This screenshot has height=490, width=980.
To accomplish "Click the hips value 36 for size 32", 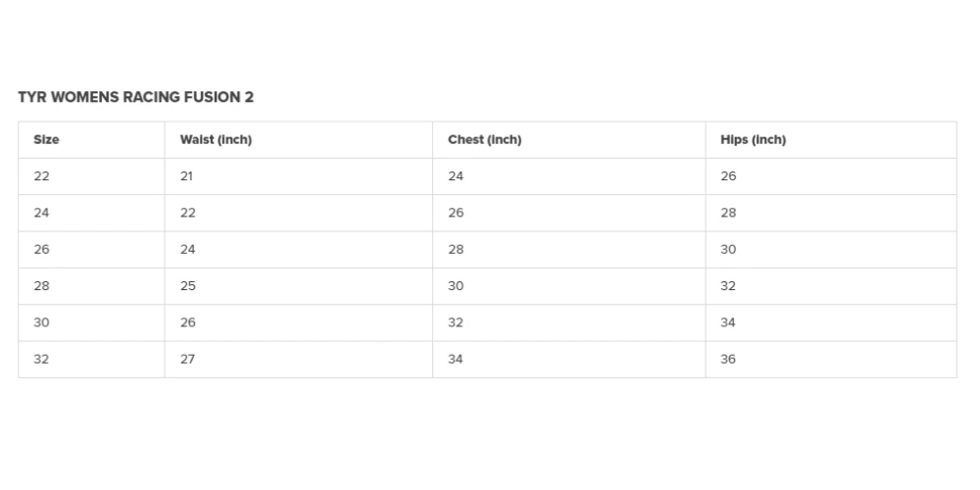I will 728,360.
